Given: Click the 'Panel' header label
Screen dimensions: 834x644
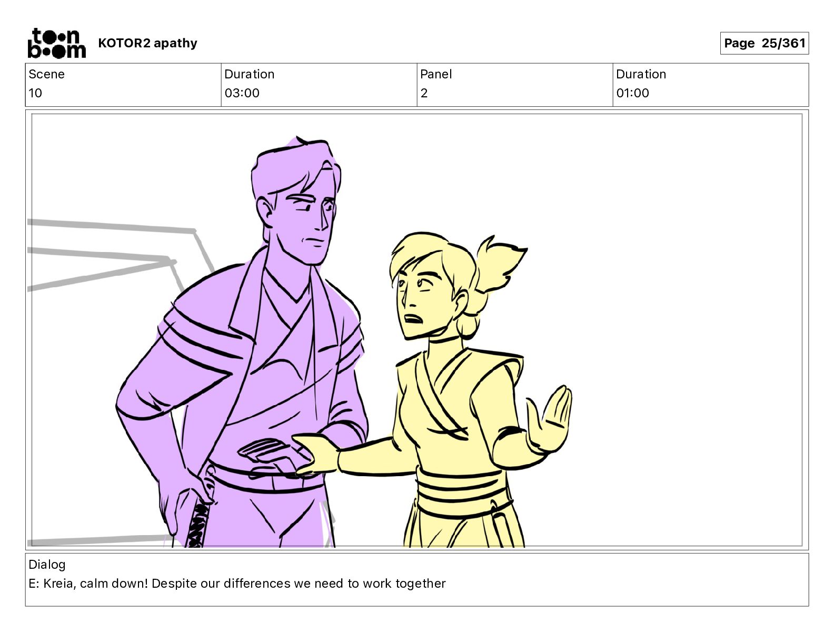Looking at the screenshot, I should pyautogui.click(x=436, y=74).
